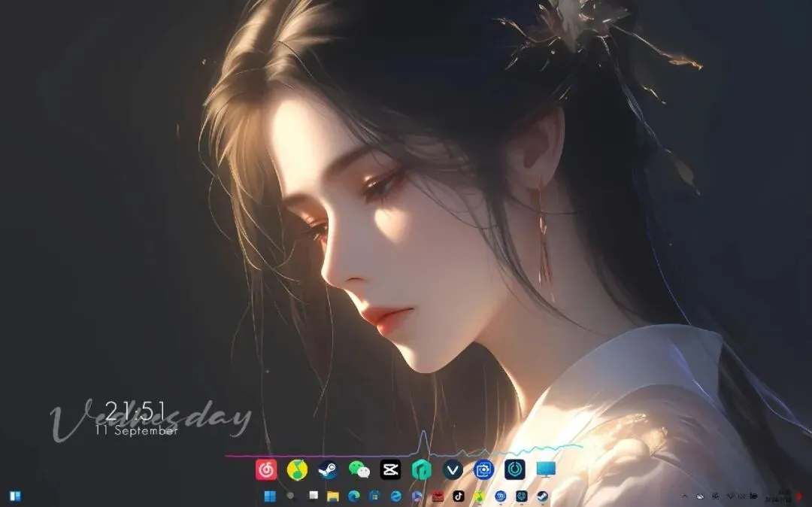Open the blue camera app in dock
This screenshot has height=507, width=812.
(x=483, y=469)
